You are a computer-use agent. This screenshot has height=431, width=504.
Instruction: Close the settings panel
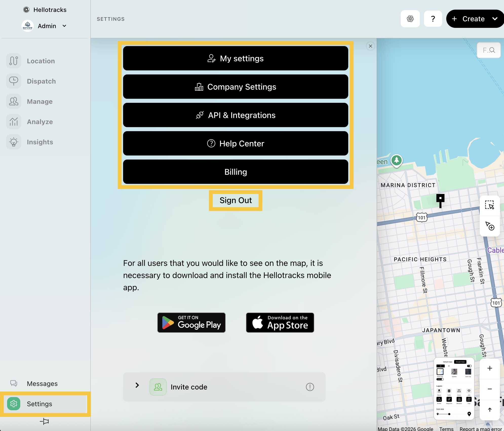(370, 46)
